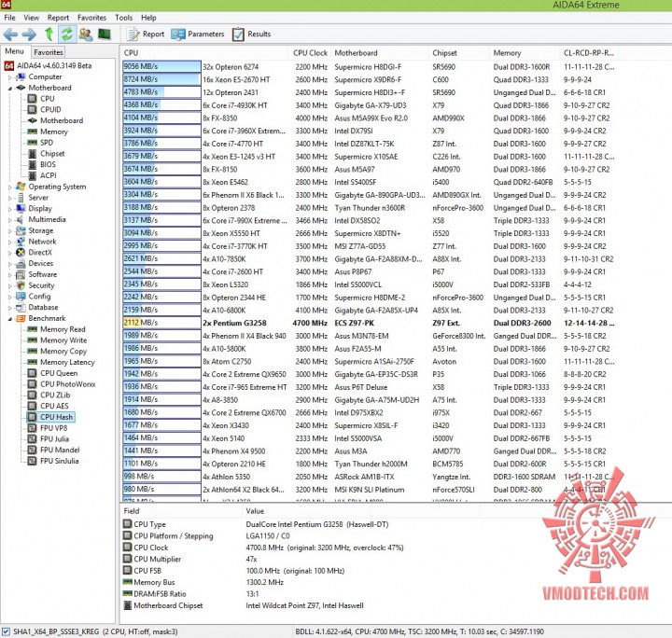The width and height of the screenshot is (672, 638).
Task: Select the SPD tree item
Action: click(x=41, y=143)
